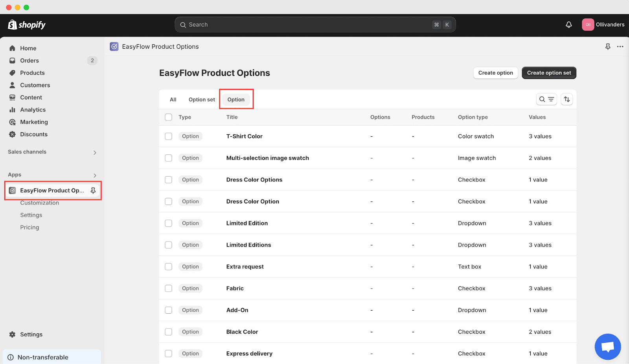The height and width of the screenshot is (364, 629).
Task: Click the Option type column header
Action: [x=473, y=117]
